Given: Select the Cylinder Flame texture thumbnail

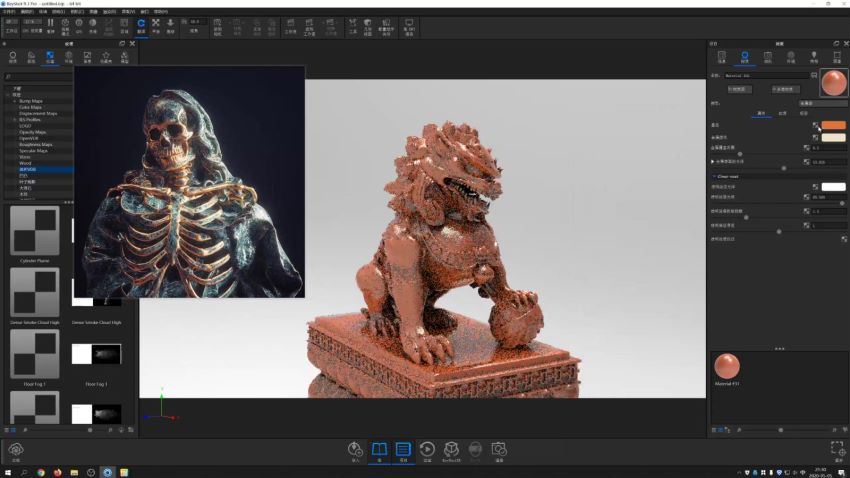Looking at the screenshot, I should click(x=35, y=231).
